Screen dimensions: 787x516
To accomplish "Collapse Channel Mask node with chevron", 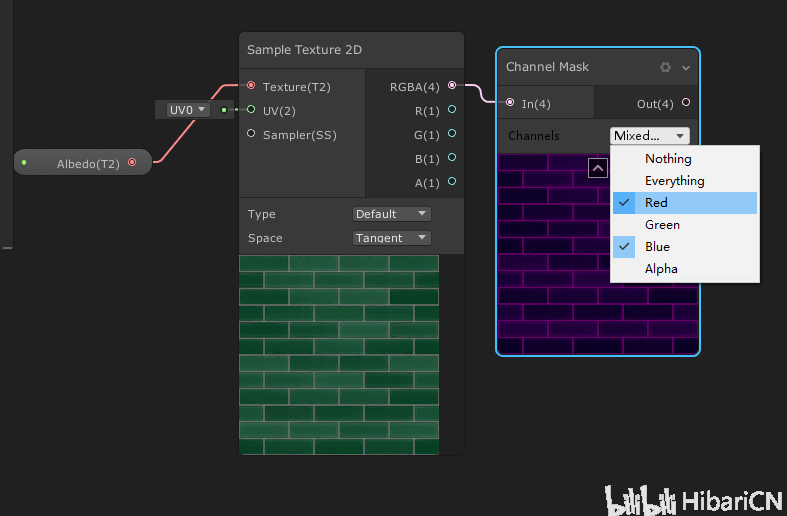I will pos(686,68).
